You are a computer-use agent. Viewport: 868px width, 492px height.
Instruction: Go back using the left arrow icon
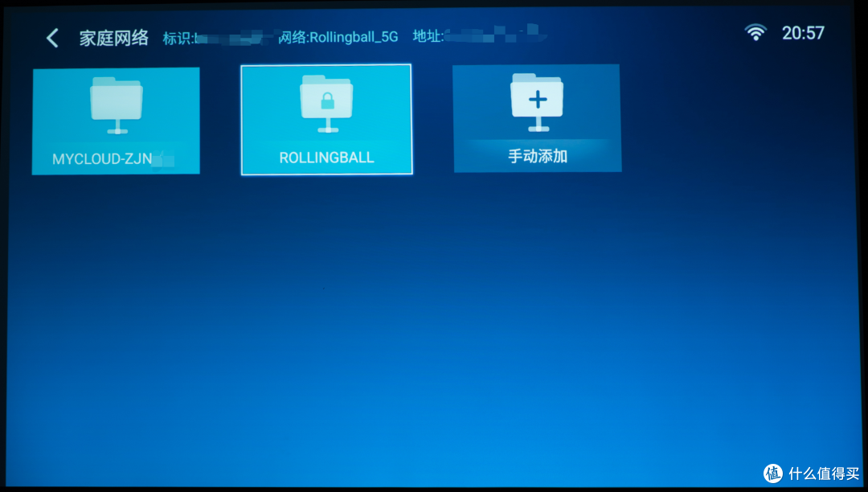click(52, 39)
